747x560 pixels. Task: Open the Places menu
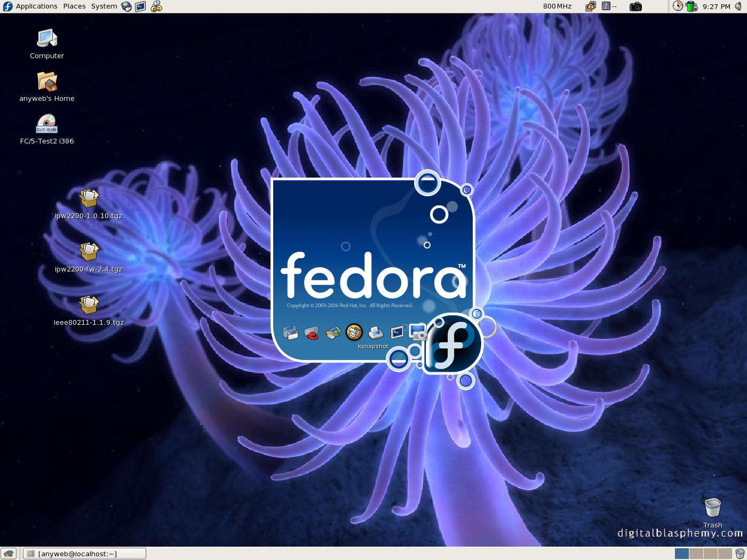tap(74, 6)
